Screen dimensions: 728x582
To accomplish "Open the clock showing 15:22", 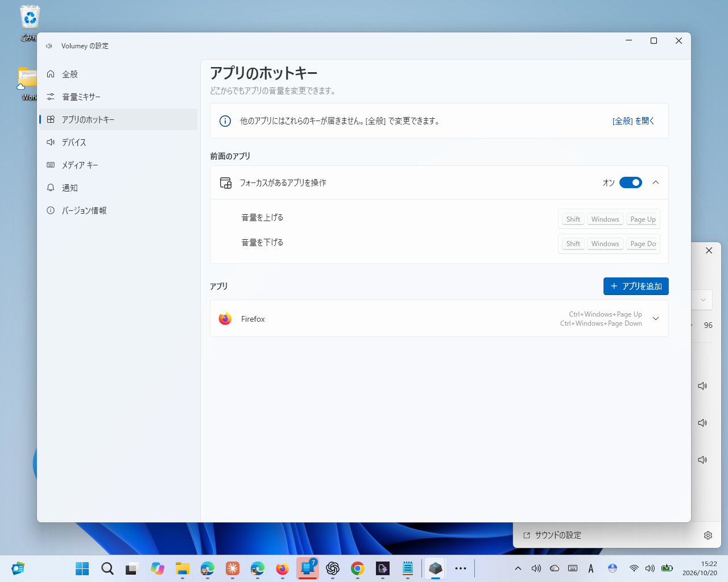I will [x=700, y=568].
